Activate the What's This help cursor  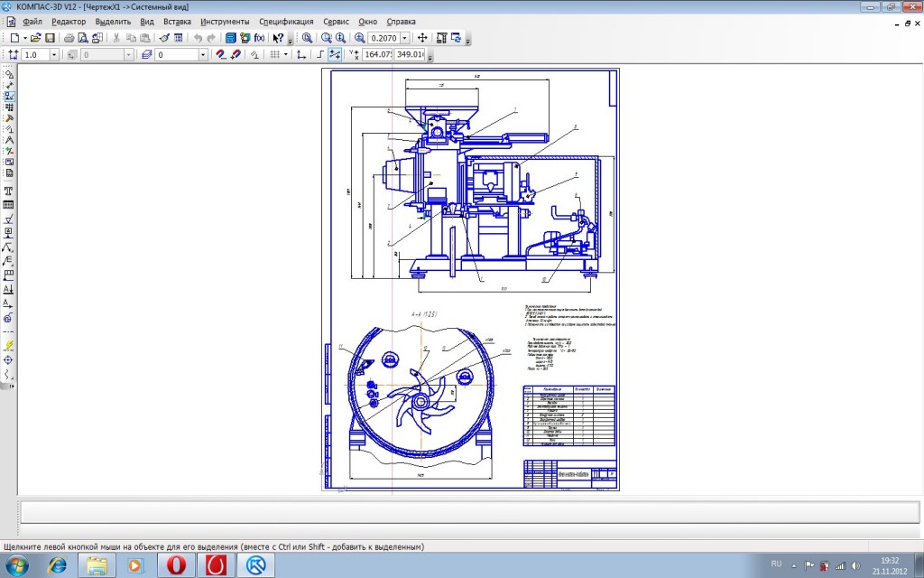pos(278,38)
